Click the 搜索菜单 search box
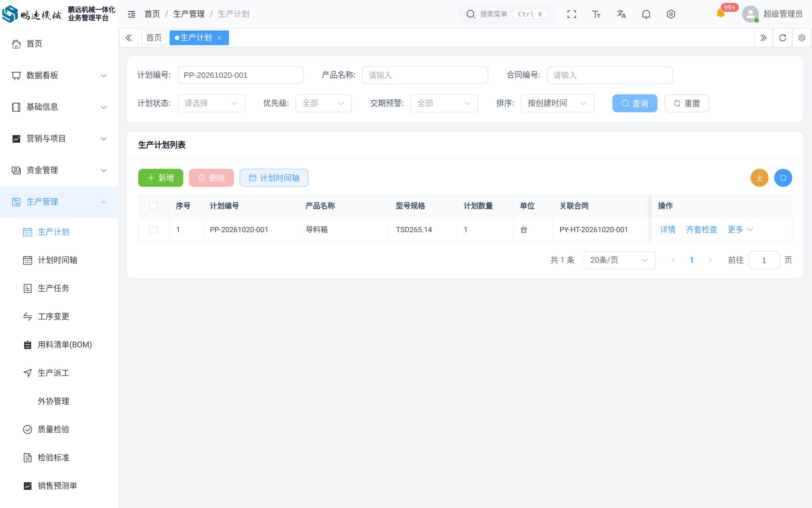The image size is (812, 508). [x=506, y=14]
